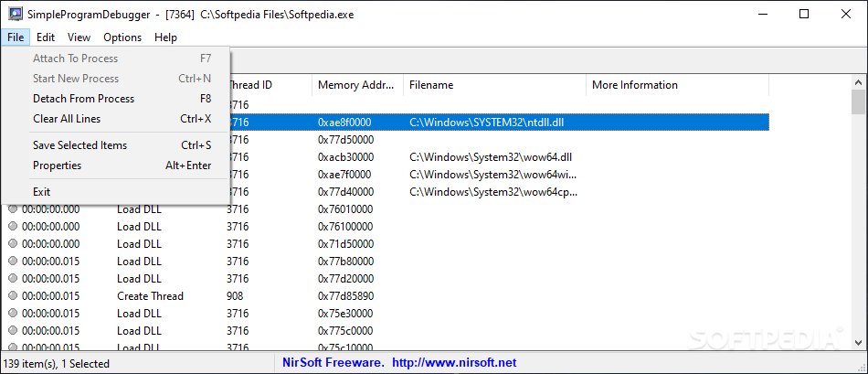Click the grey event icon of row 0x77d20000
Screen dimensions: 868x374
click(x=14, y=278)
